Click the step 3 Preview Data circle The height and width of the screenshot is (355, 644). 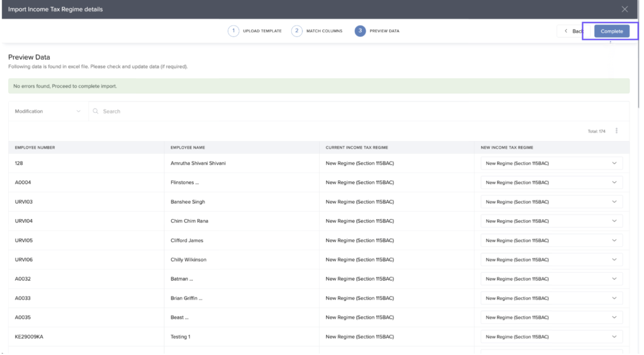[x=360, y=31]
